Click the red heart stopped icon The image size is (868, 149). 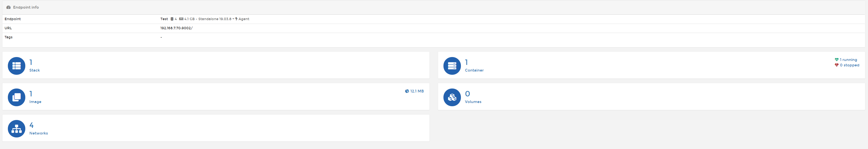tap(837, 65)
